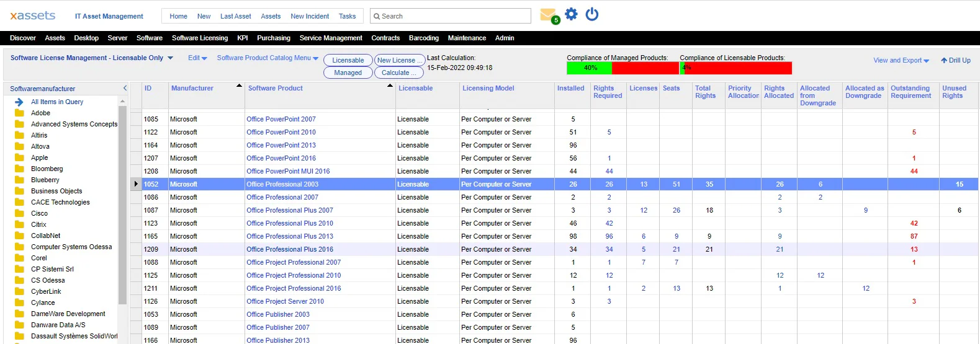Click the Adobe folder icon
The image size is (980, 344).
[x=19, y=113]
